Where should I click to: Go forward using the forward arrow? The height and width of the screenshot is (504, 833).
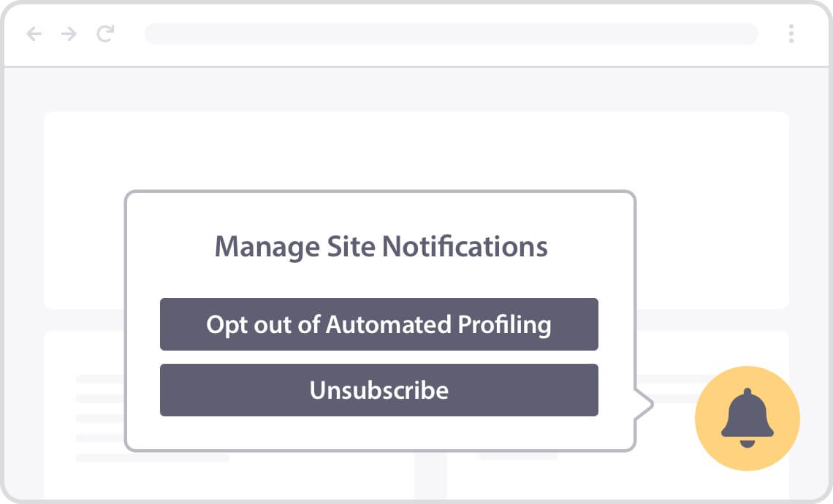point(69,34)
